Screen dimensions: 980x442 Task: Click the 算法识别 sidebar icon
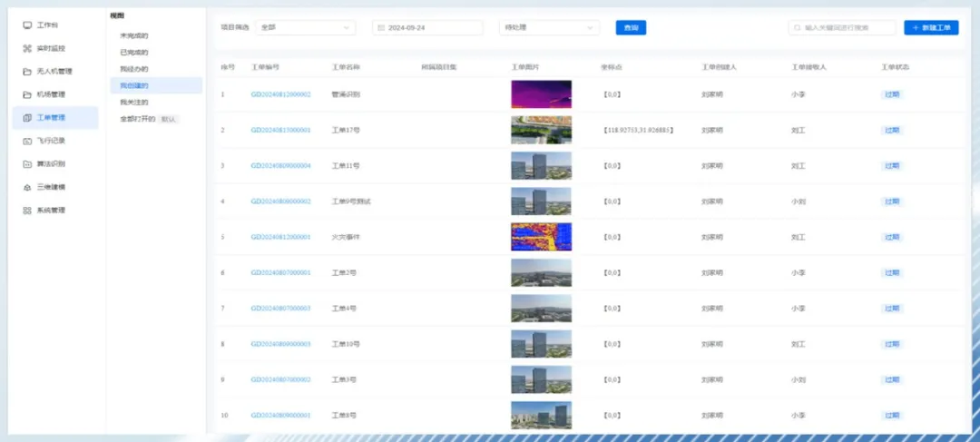pos(27,164)
